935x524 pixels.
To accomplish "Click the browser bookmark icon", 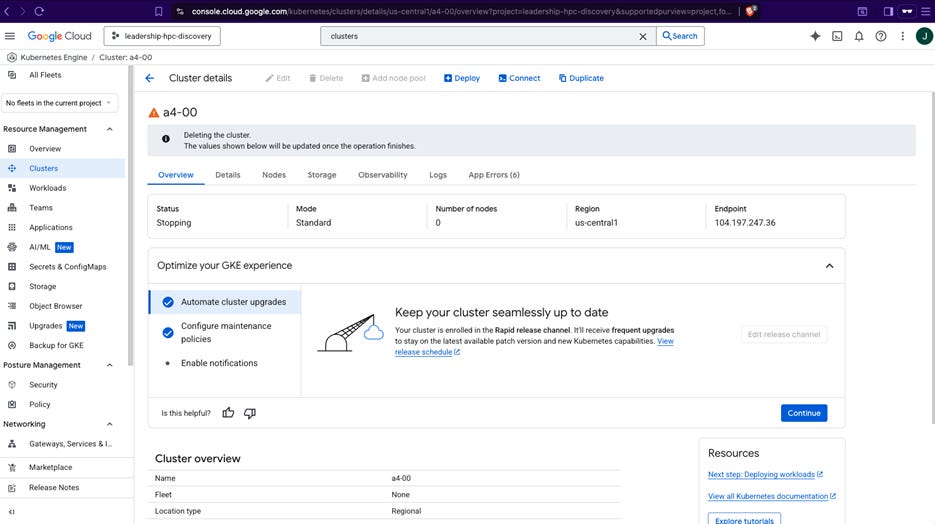I will [159, 11].
